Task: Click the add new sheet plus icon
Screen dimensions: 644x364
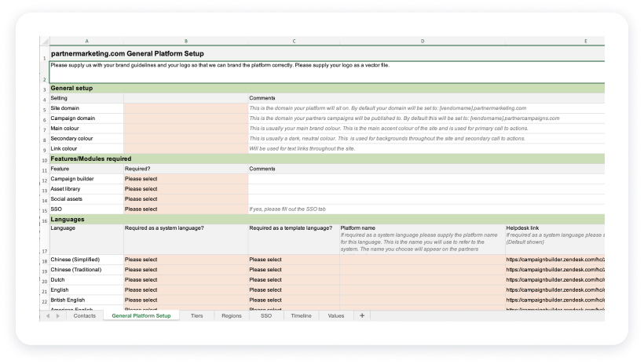Action: [362, 315]
